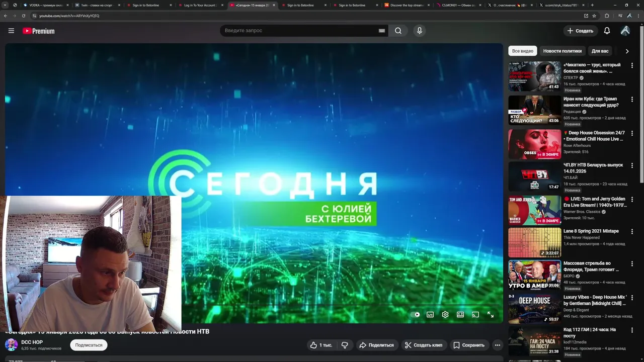This screenshot has height=362, width=644.
Task: Click the Сохранить button
Action: (x=469, y=345)
